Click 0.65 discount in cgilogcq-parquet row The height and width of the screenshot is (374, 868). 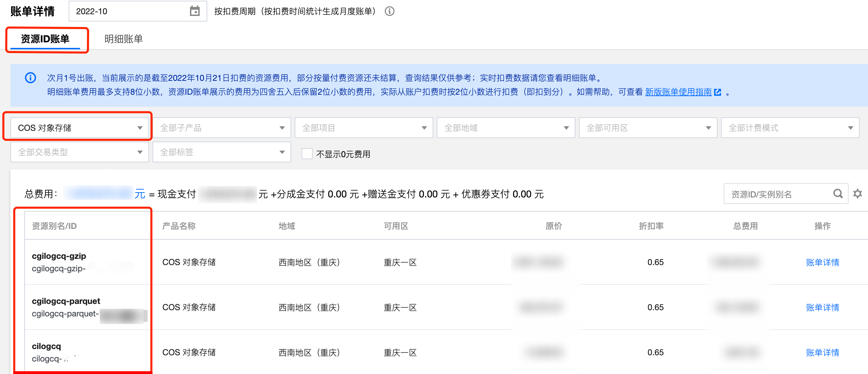tap(656, 307)
